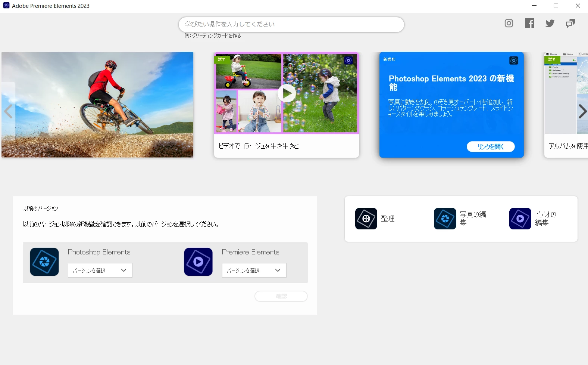Close the Premiere Elements window
The height and width of the screenshot is (365, 588).
coord(578,6)
